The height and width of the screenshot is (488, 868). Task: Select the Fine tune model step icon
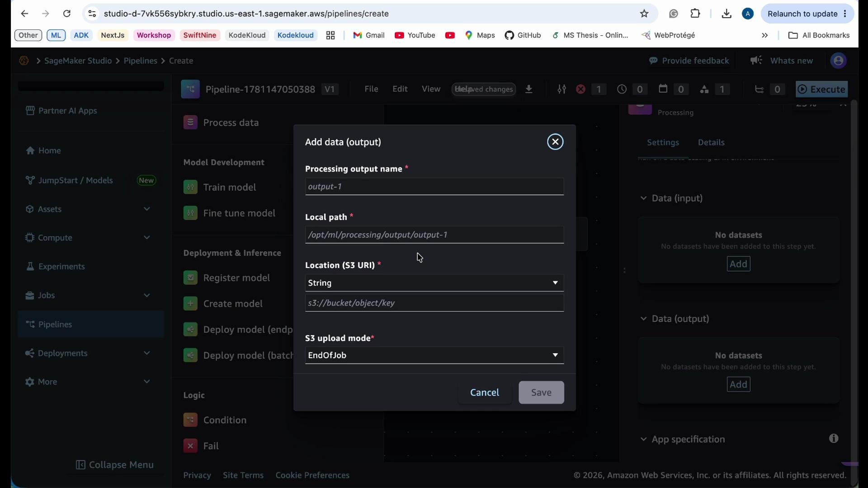click(190, 213)
